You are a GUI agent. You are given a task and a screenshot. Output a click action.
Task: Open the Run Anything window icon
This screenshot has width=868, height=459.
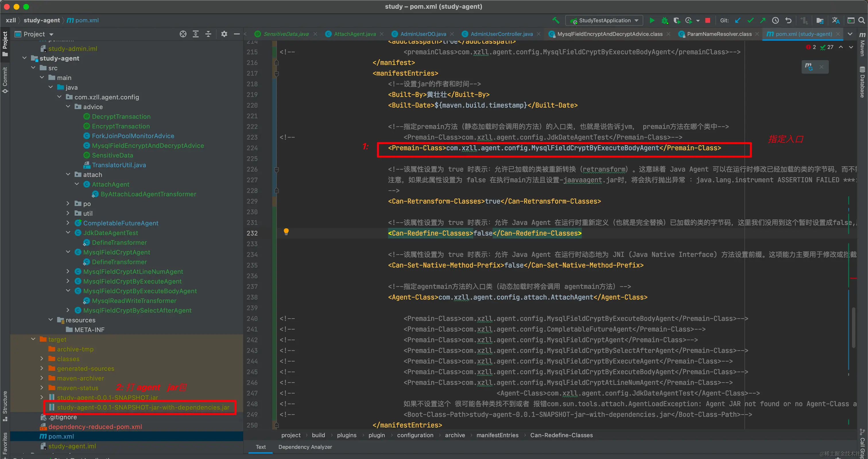(x=851, y=21)
